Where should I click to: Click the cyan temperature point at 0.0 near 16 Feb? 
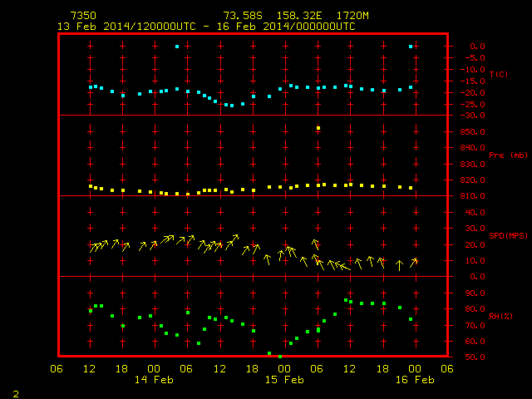(x=411, y=47)
